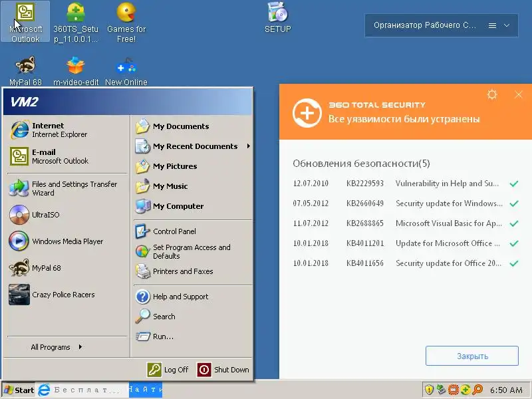Open Организатор Рабочего Стола menu icon
The image size is (532, 399).
coord(492,25)
